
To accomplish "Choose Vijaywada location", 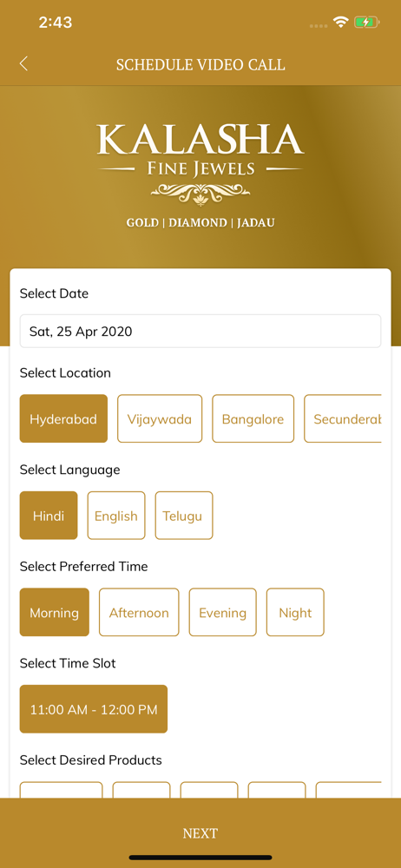I will [160, 418].
